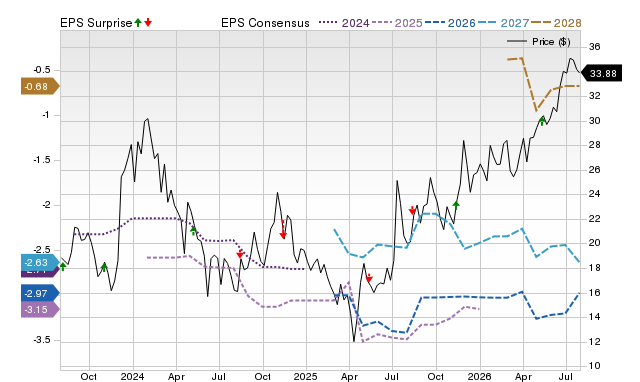Click the -2.5 label on EPS axis

click(x=42, y=250)
